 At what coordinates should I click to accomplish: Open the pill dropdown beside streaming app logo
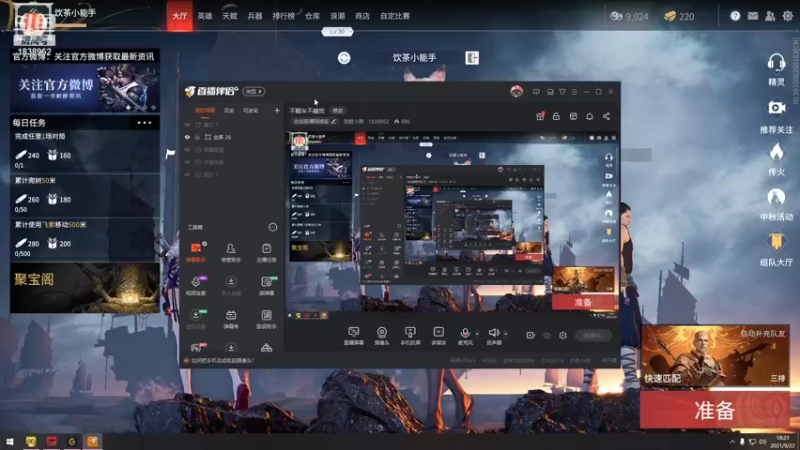(254, 91)
